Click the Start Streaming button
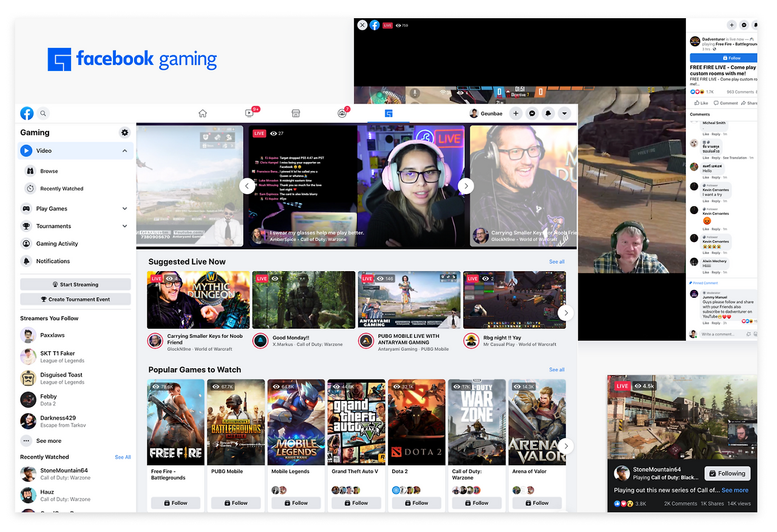The height and width of the screenshot is (532, 777). coord(75,285)
